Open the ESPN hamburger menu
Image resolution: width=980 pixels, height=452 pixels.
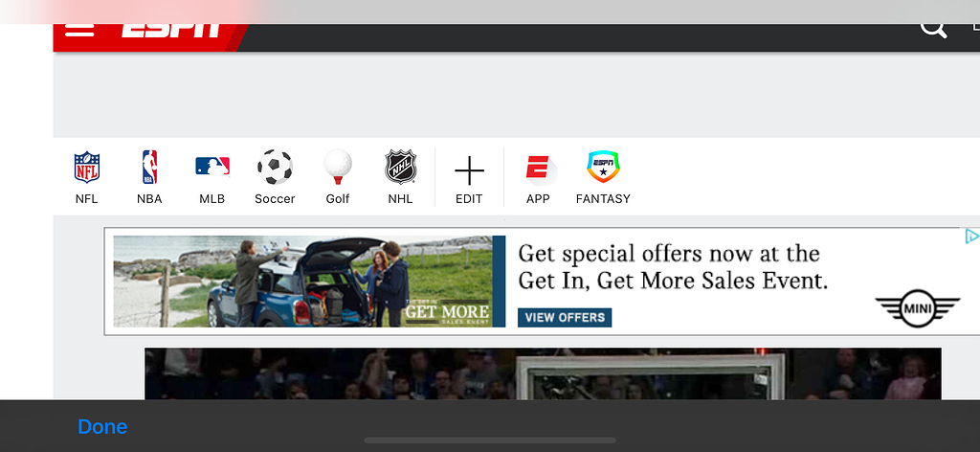pyautogui.click(x=79, y=30)
